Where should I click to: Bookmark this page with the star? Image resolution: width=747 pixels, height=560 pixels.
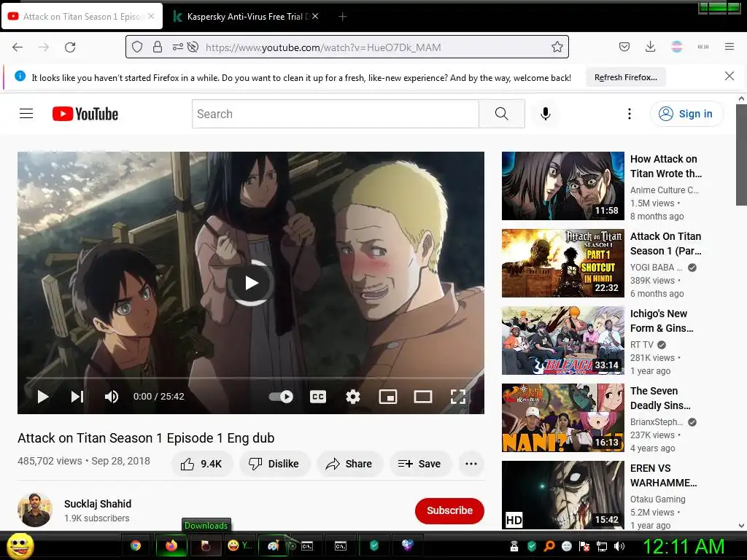coord(557,47)
